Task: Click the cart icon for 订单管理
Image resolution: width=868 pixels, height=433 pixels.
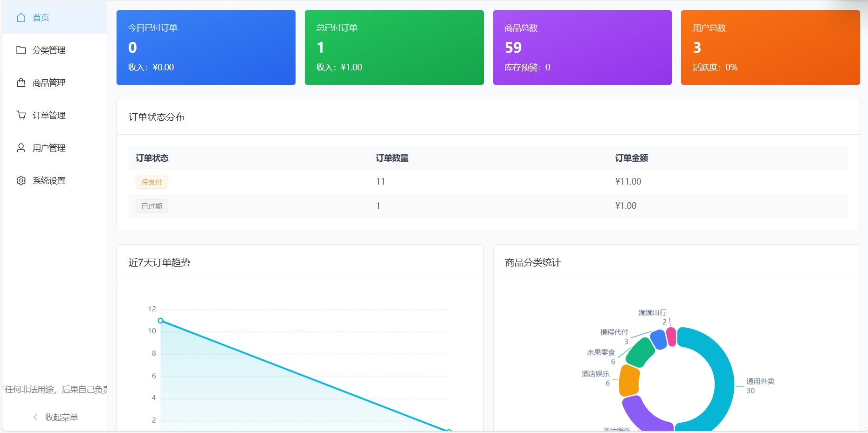Action: pyautogui.click(x=21, y=115)
